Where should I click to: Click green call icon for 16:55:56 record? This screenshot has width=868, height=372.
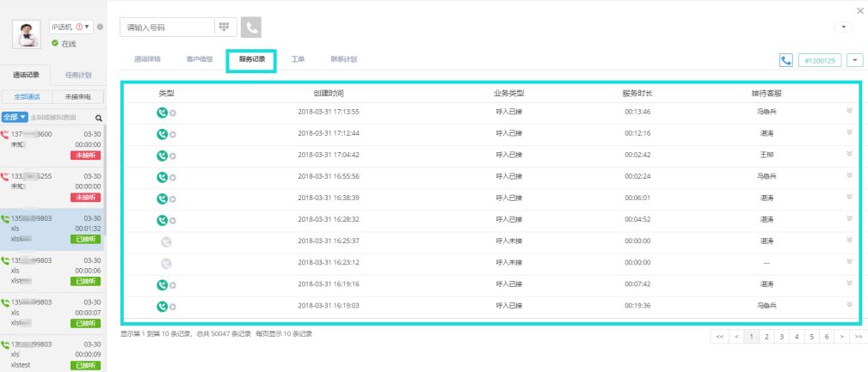pyautogui.click(x=162, y=177)
